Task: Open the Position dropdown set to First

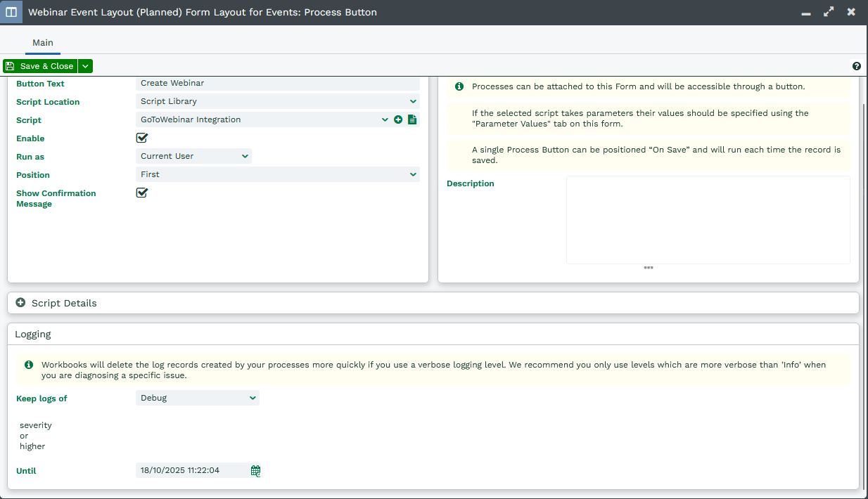Action: [277, 174]
